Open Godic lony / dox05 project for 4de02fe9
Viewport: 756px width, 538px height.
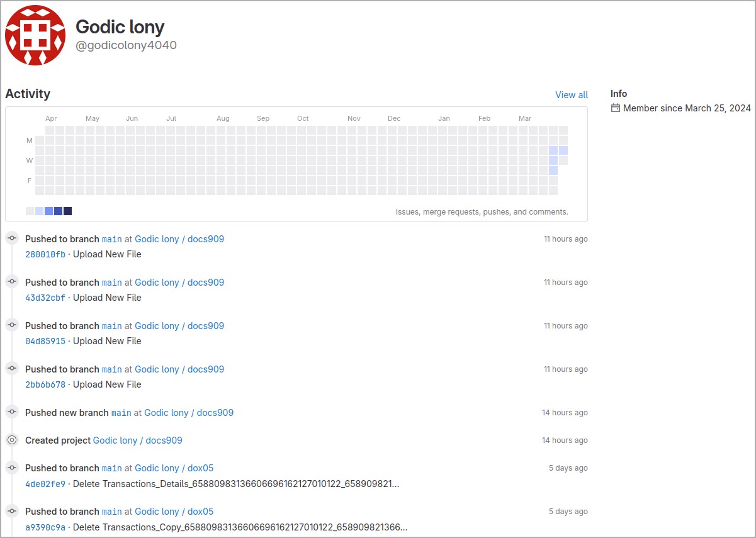click(174, 468)
